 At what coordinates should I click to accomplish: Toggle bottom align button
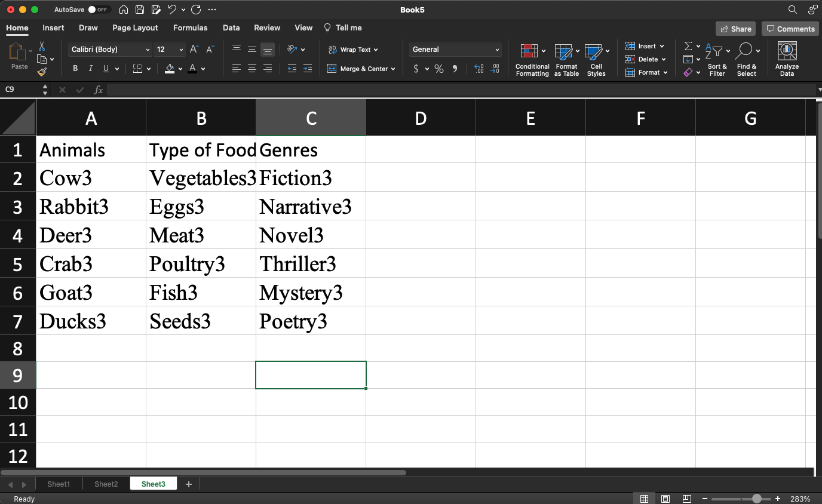(x=268, y=50)
